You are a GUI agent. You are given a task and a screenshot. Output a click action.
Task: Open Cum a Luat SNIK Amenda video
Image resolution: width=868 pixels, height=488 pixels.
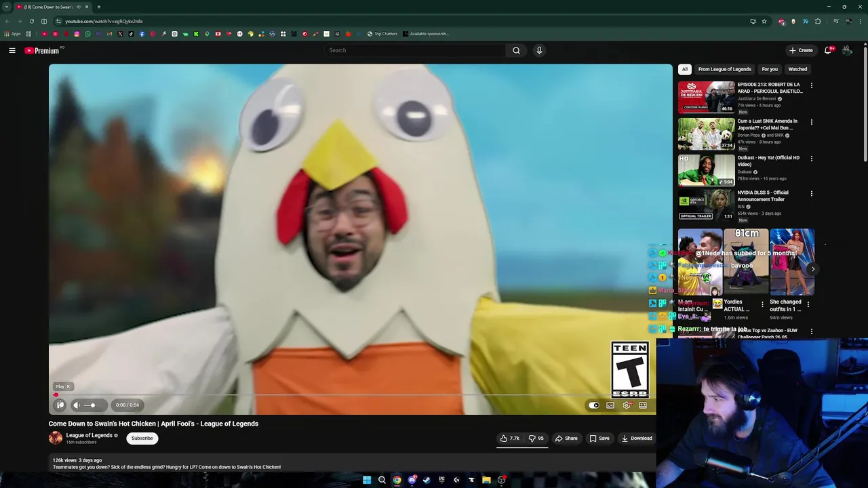click(706, 134)
